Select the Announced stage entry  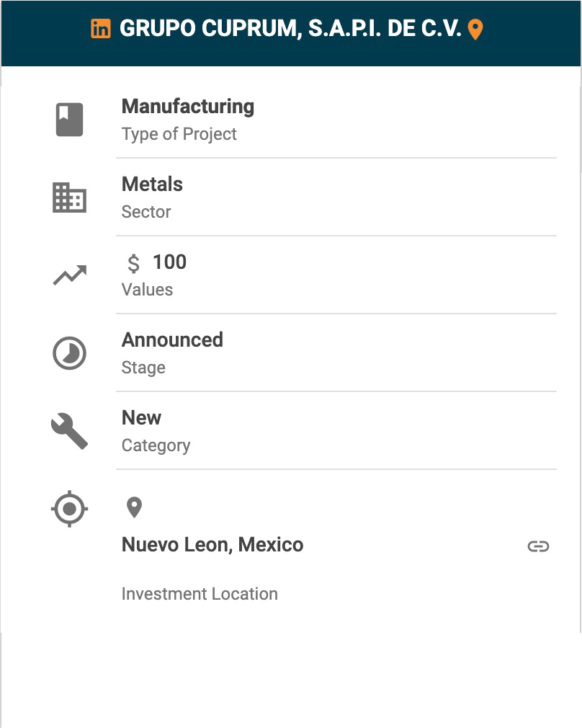tap(172, 340)
